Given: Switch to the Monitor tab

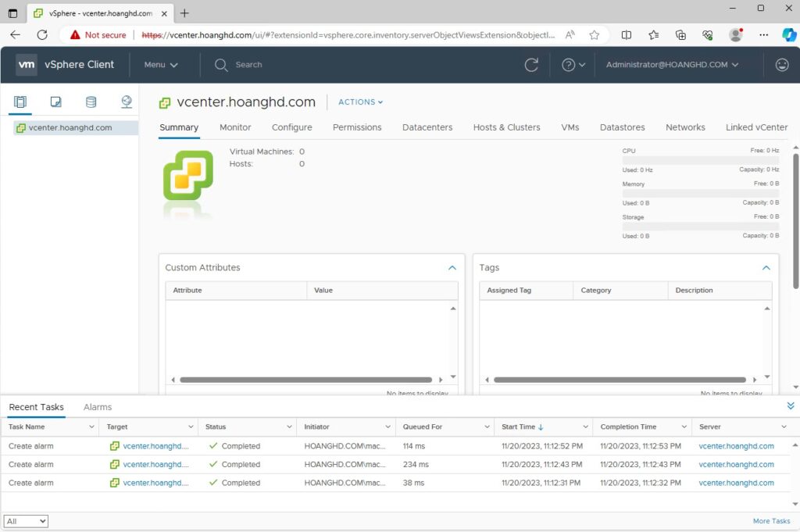Looking at the screenshot, I should [235, 127].
